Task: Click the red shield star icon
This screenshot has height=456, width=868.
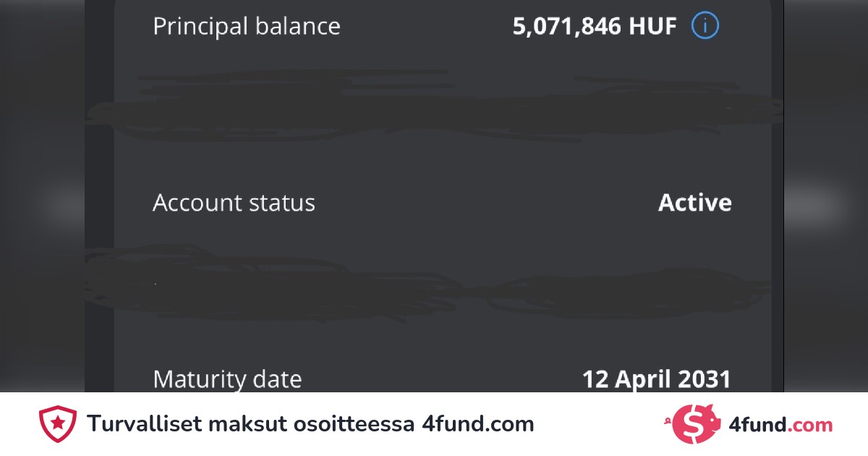Action: pyautogui.click(x=58, y=423)
